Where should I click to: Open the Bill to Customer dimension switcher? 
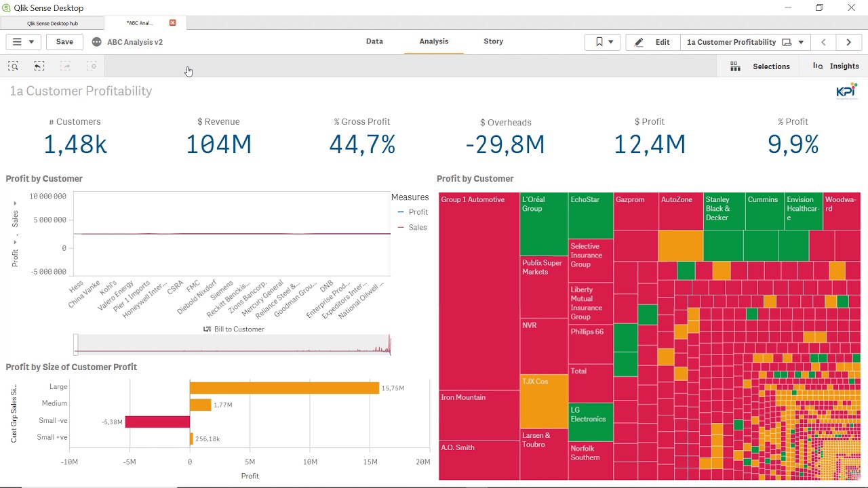[234, 329]
